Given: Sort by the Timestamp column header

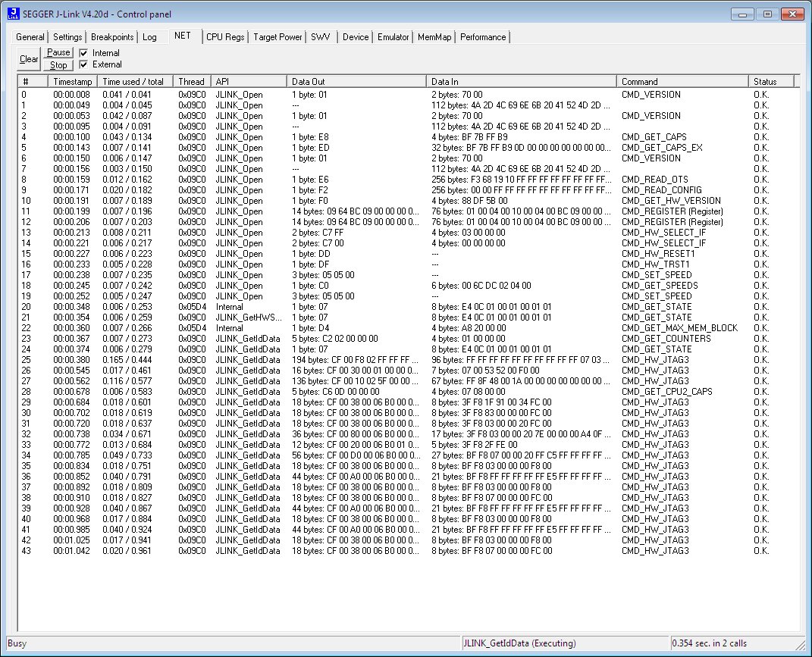Looking at the screenshot, I should [73, 81].
